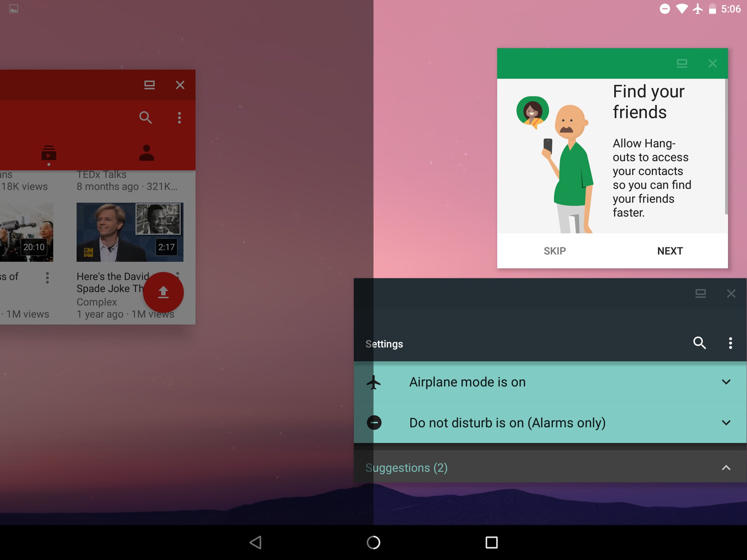Click the airplane mode status bar icon
The image size is (747, 560).
coord(698,8)
